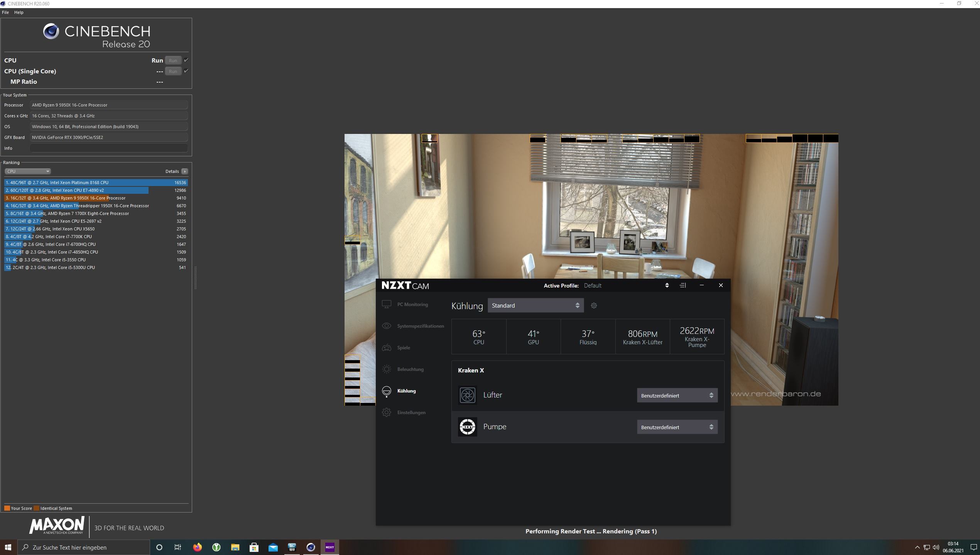Open Task View on the taskbar
The height and width of the screenshot is (555, 980).
coord(178,547)
